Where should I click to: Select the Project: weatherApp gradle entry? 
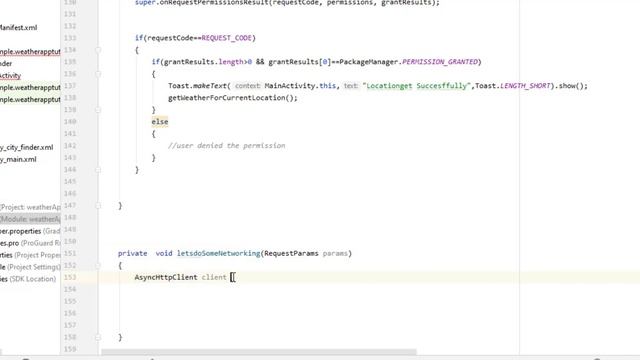click(x=30, y=207)
